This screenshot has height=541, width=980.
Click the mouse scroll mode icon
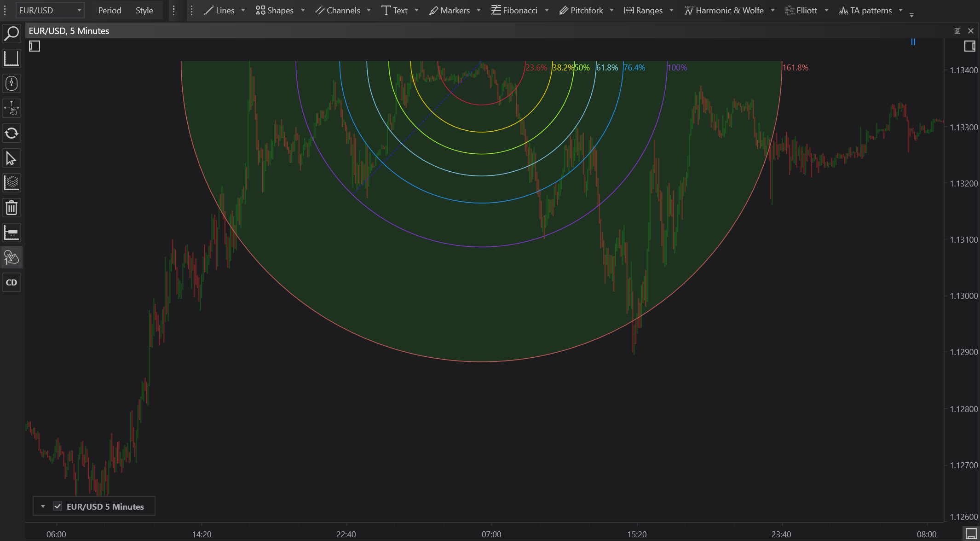tap(12, 84)
